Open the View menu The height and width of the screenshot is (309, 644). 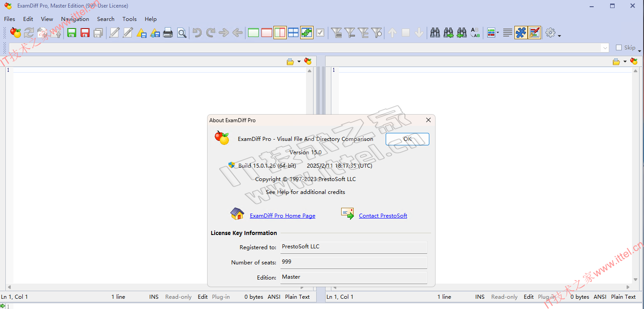[47, 19]
